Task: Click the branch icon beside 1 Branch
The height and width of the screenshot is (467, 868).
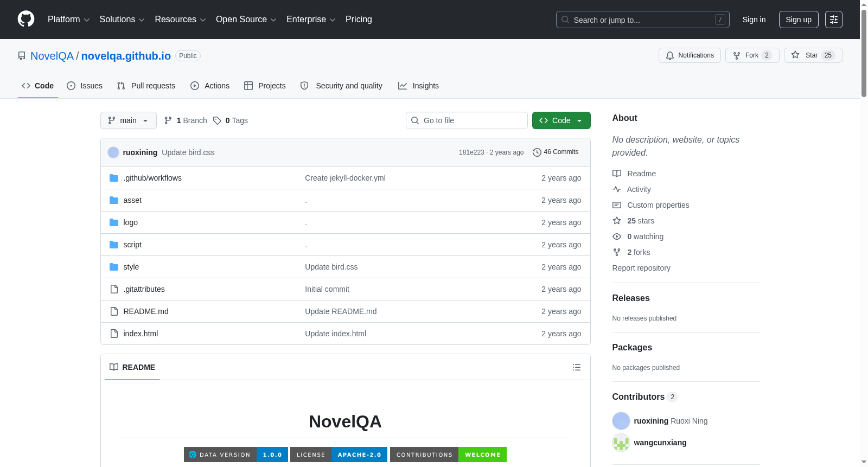Action: click(x=168, y=120)
